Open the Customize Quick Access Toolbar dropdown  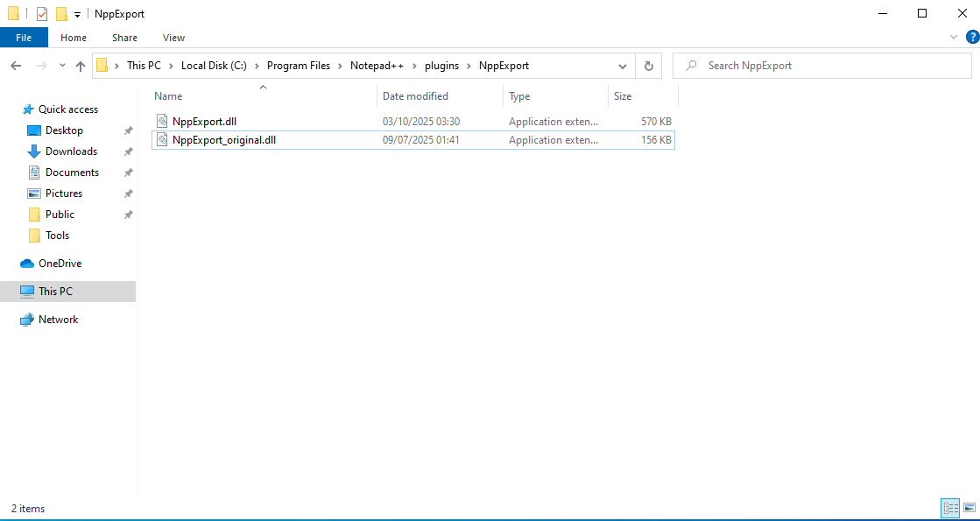click(x=77, y=13)
